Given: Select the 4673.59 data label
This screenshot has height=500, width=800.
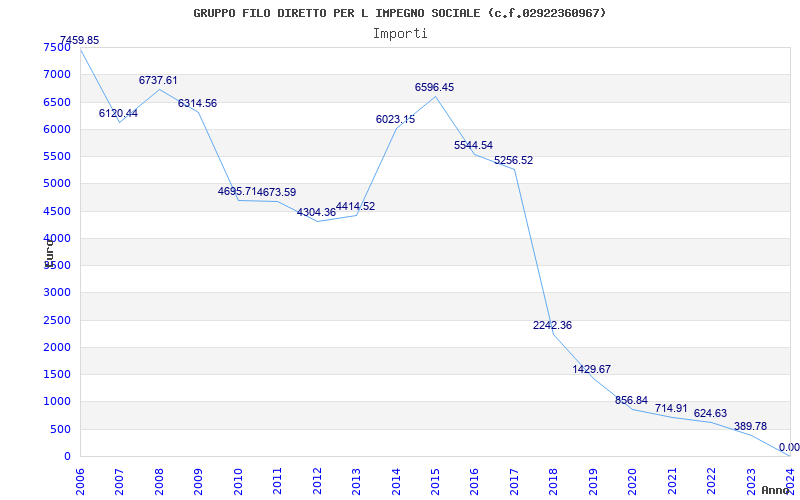Looking at the screenshot, I should coord(277,192).
